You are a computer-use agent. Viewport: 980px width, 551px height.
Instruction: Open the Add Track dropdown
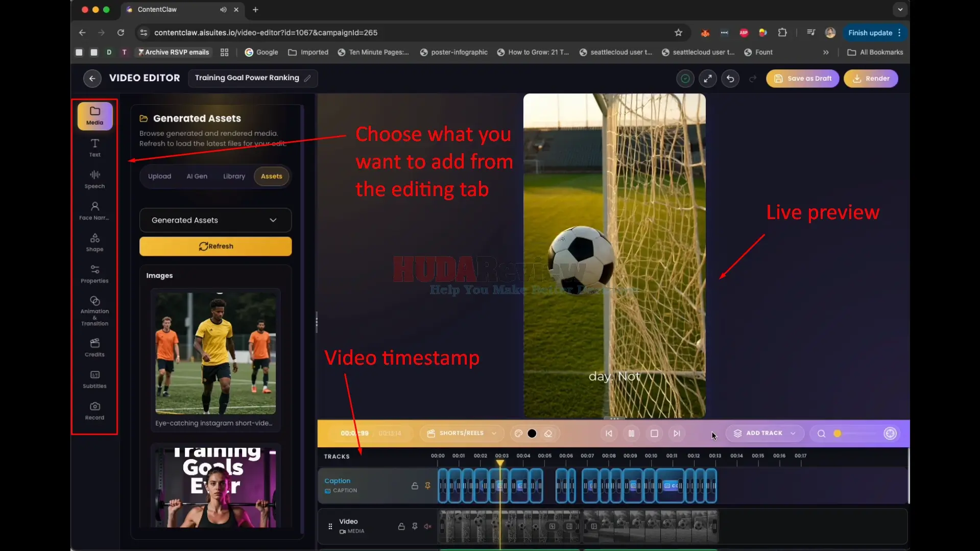click(x=764, y=434)
